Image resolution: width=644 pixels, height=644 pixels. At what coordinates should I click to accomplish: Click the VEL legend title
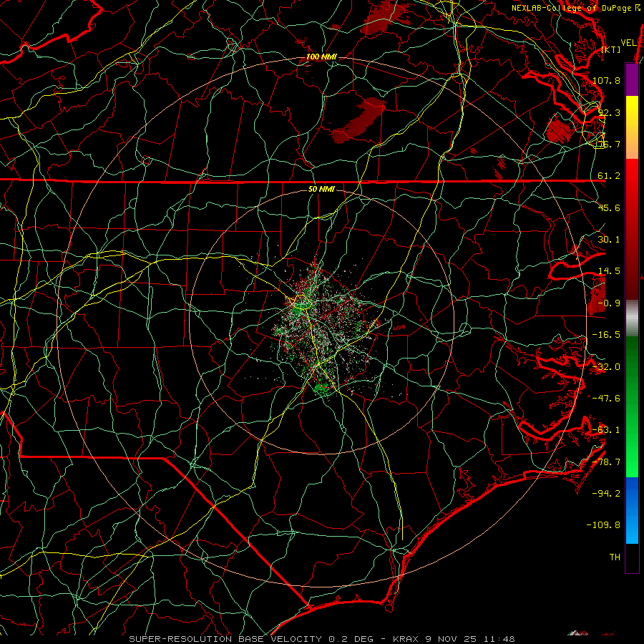click(628, 43)
